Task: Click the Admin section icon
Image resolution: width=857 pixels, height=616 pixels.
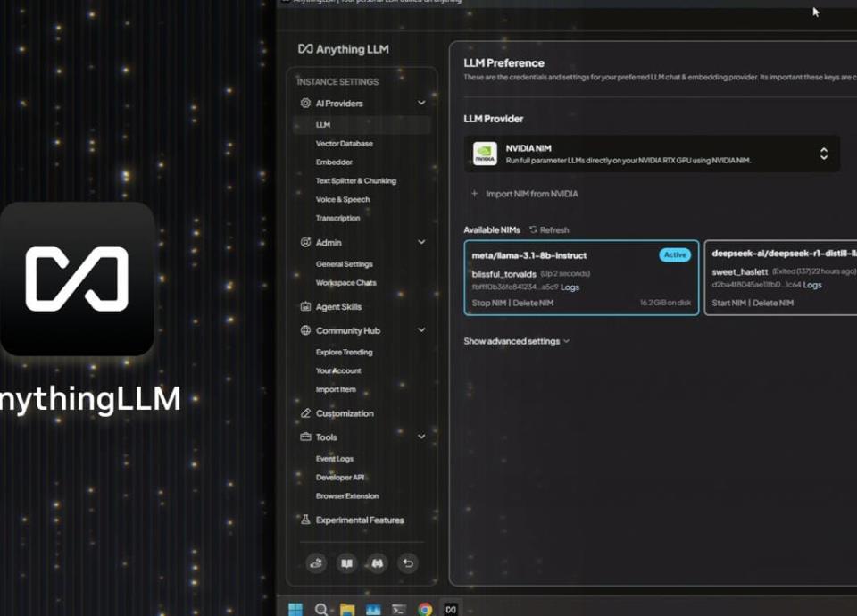Action: 305,242
